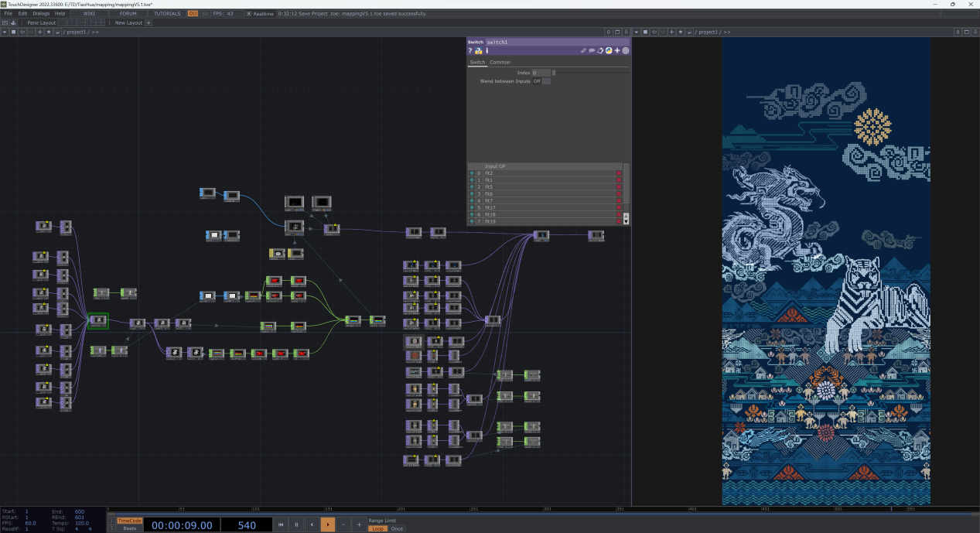Viewport: 980px width, 533px height.
Task: Open the left pane's dropdown arrow menu
Action: (x=4, y=32)
